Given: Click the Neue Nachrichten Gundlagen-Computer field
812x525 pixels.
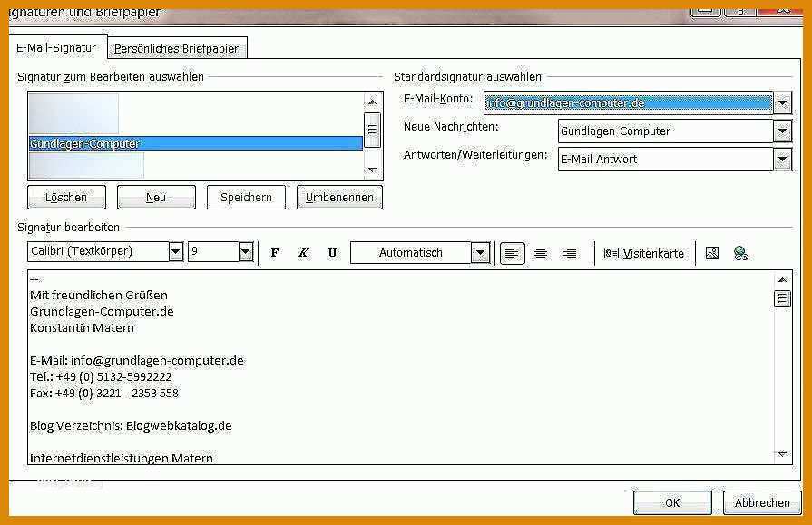Looking at the screenshot, I should point(666,131).
